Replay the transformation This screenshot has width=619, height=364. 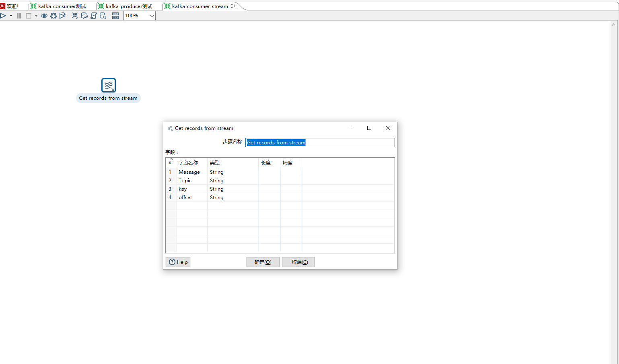pos(63,15)
